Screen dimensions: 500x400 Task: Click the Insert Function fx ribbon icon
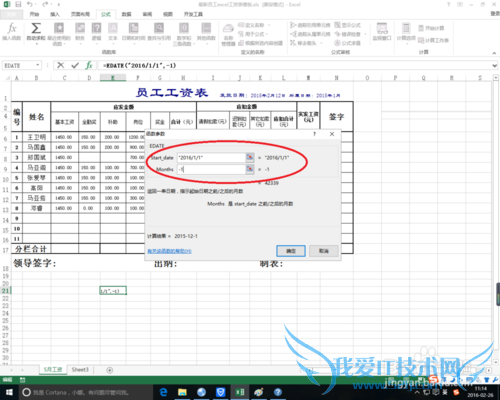tap(12, 28)
